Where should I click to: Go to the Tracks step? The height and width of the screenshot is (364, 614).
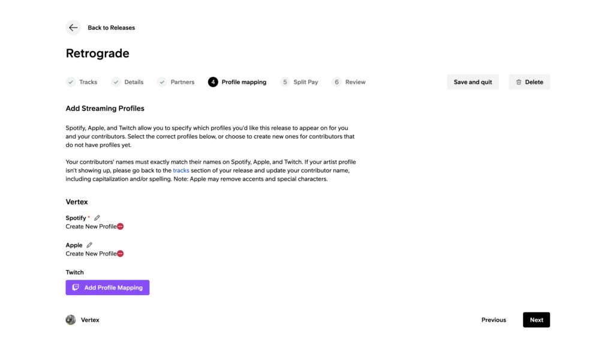coord(88,82)
